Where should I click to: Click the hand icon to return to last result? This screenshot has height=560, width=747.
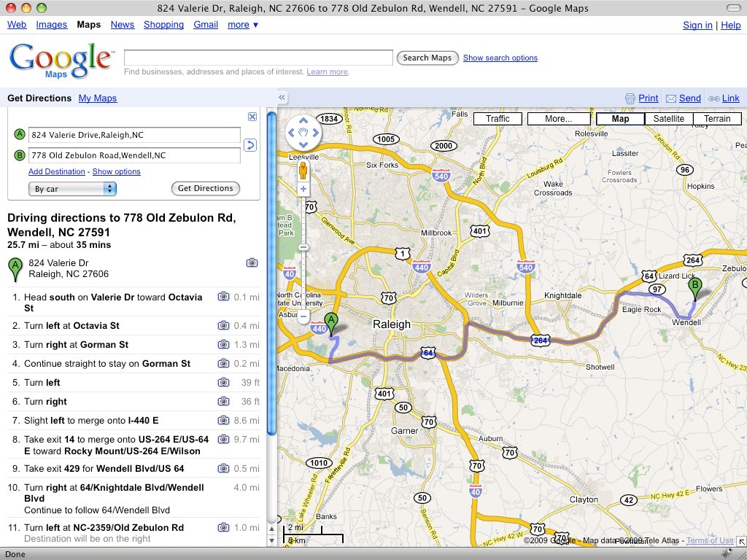(x=303, y=133)
